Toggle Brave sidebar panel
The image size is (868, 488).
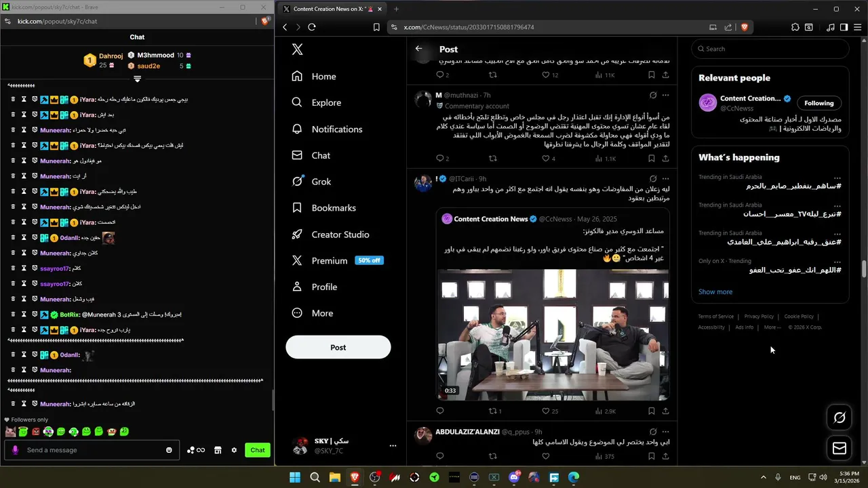click(x=844, y=27)
